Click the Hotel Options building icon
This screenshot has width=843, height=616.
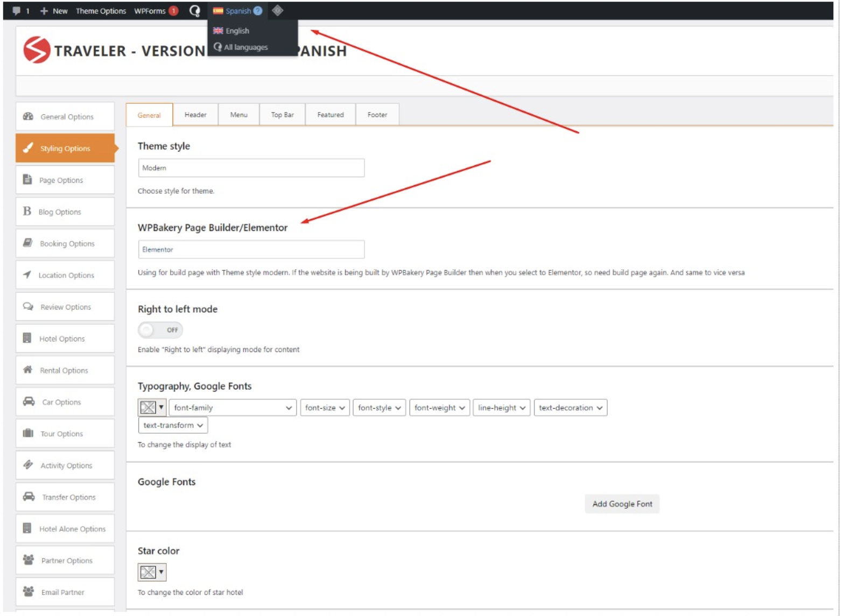[27, 338]
